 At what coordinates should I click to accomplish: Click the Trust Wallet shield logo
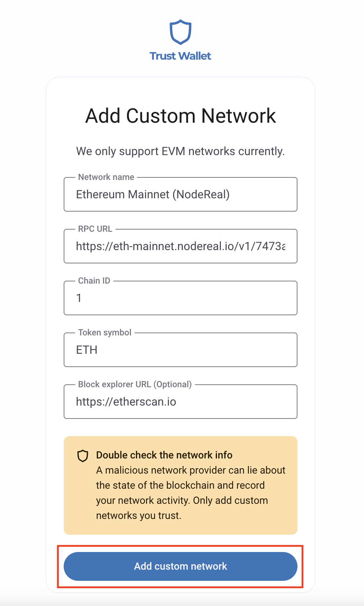[x=180, y=32]
